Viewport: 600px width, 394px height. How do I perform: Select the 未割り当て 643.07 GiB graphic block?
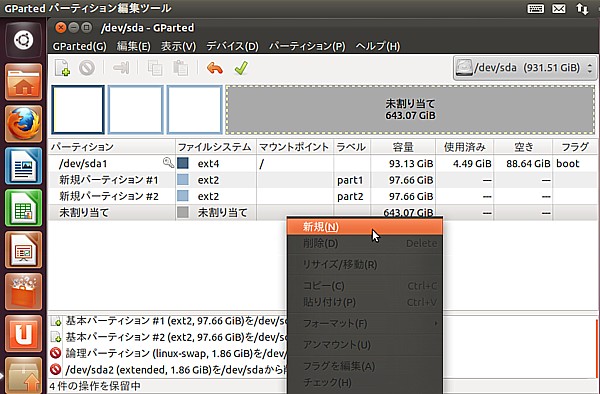(x=410, y=110)
